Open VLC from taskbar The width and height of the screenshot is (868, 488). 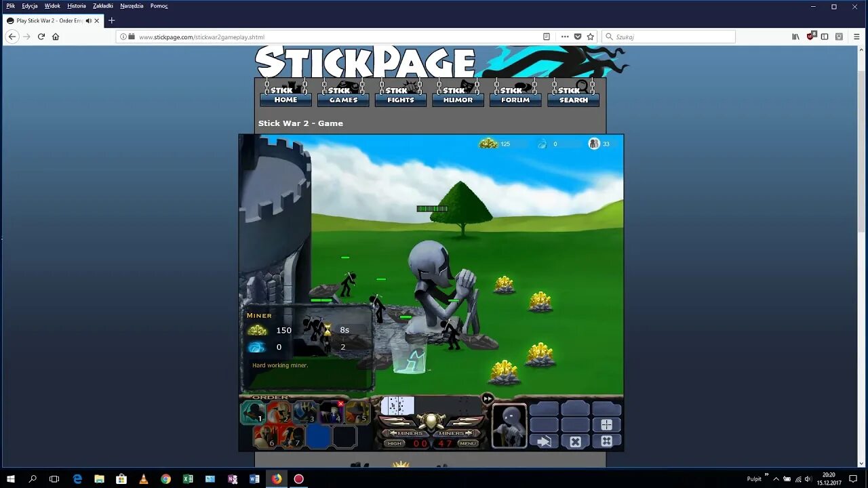[144, 479]
